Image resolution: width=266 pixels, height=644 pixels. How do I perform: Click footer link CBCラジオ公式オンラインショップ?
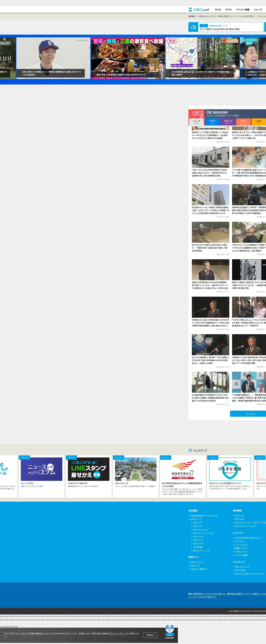point(249,574)
